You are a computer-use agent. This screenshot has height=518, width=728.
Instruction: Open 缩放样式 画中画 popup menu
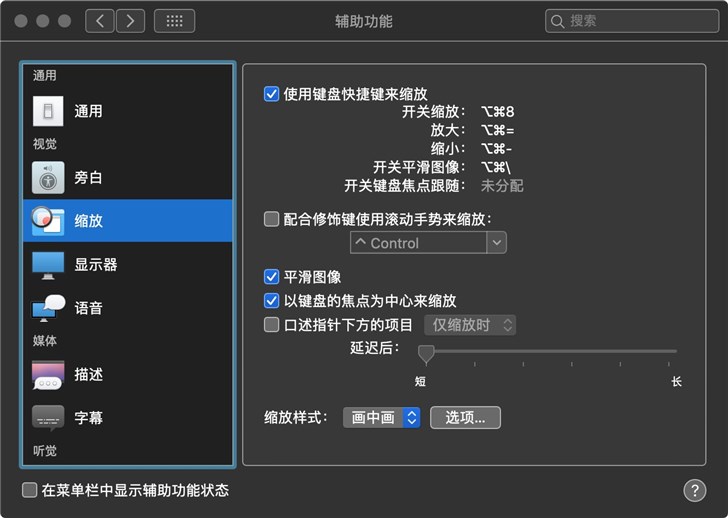pyautogui.click(x=382, y=417)
